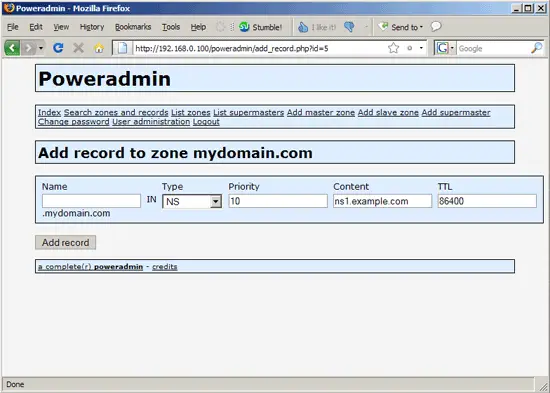Click the speech bubble comment icon

[436, 27]
